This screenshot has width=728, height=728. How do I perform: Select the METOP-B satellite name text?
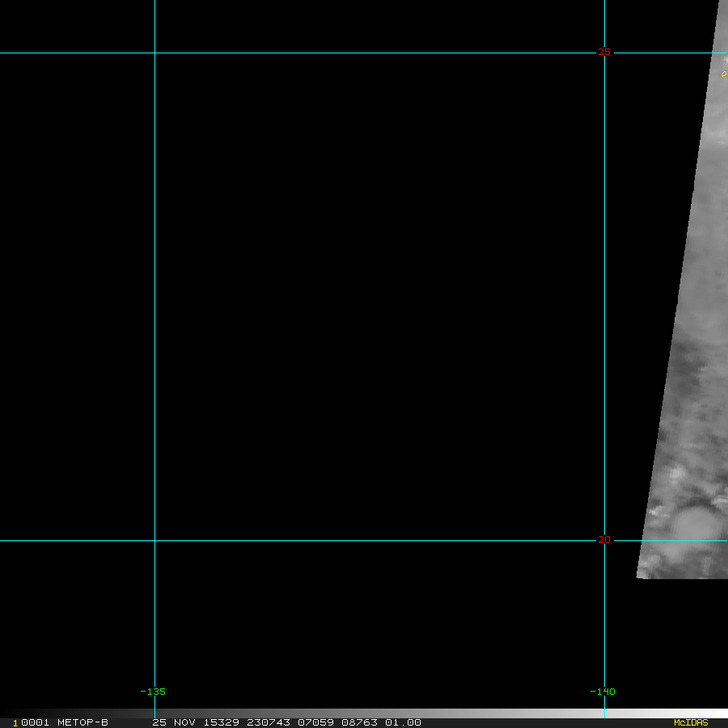83,722
